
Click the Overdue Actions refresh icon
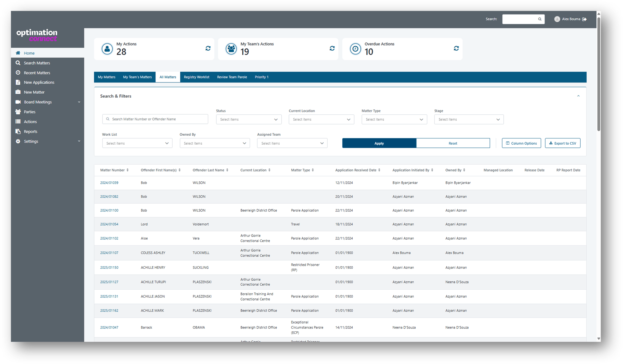click(x=456, y=49)
